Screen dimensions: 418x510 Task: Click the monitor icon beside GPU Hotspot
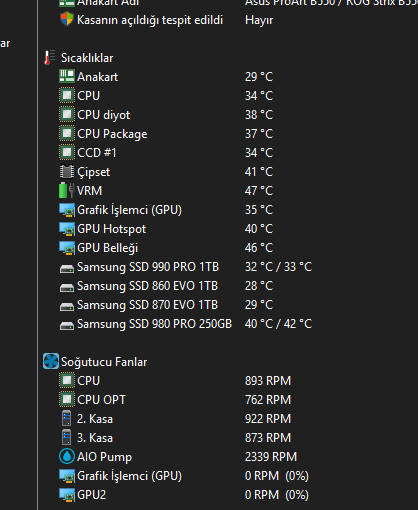coord(67,229)
